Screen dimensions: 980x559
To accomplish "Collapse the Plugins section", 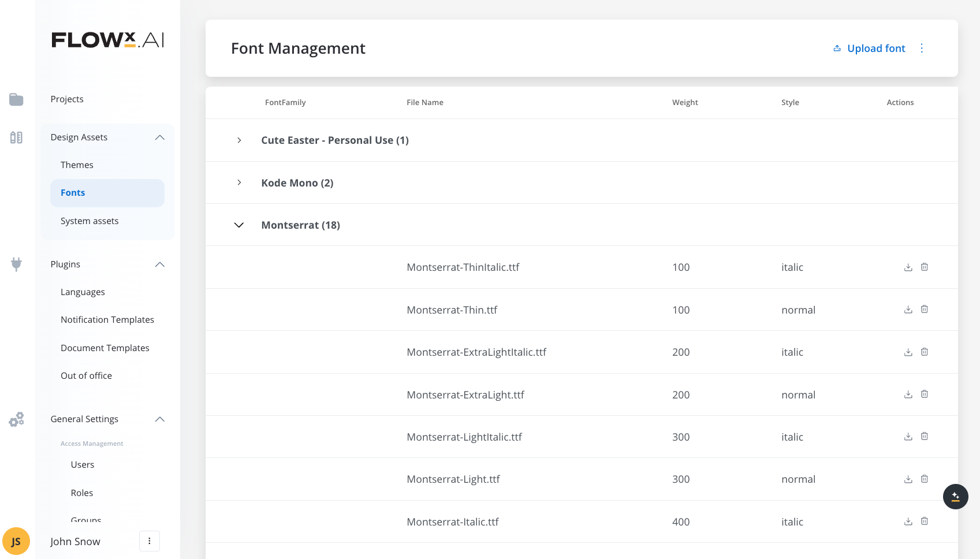I will point(160,264).
